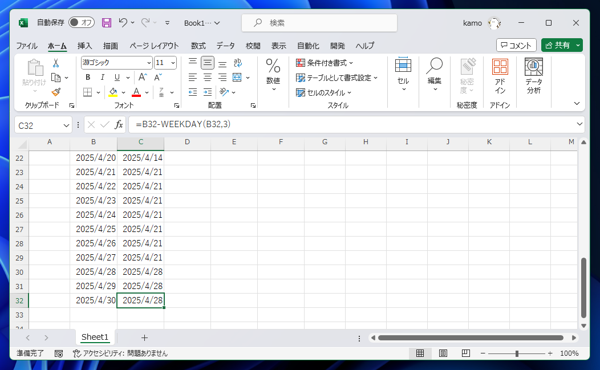The width and height of the screenshot is (600, 370).
Task: Toggle middle vertical alignment
Action: [207, 63]
